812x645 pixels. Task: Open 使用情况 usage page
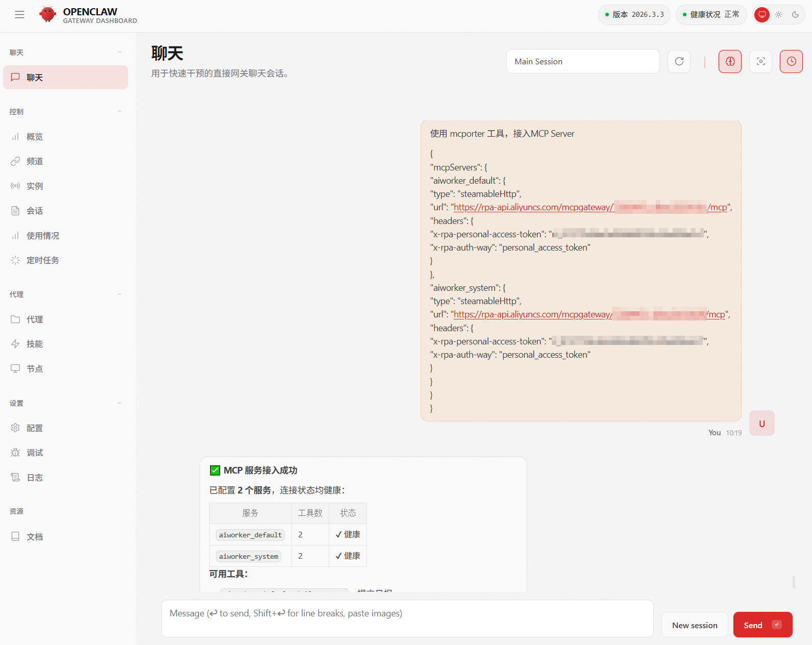pyautogui.click(x=65, y=236)
